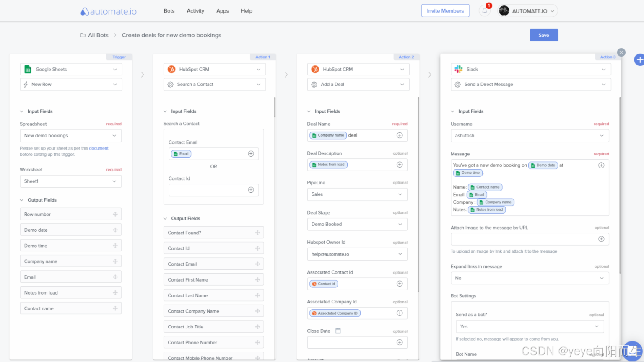The width and height of the screenshot is (644, 362).
Task: Click the automate.io logo
Action: tap(109, 11)
